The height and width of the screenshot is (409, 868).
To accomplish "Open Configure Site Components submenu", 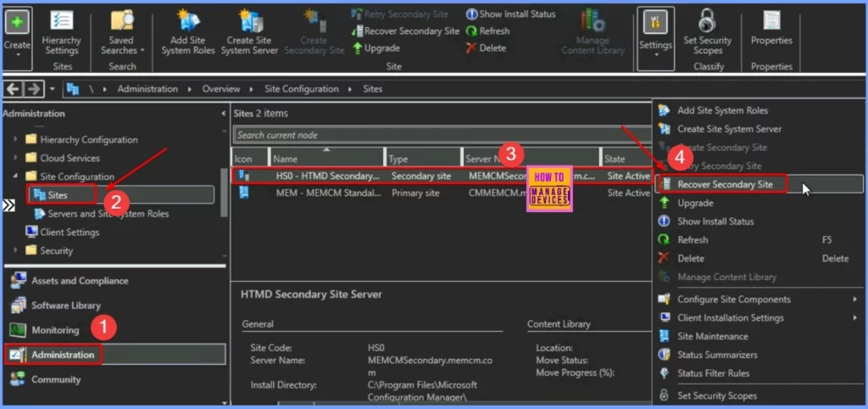I will coord(758,300).
